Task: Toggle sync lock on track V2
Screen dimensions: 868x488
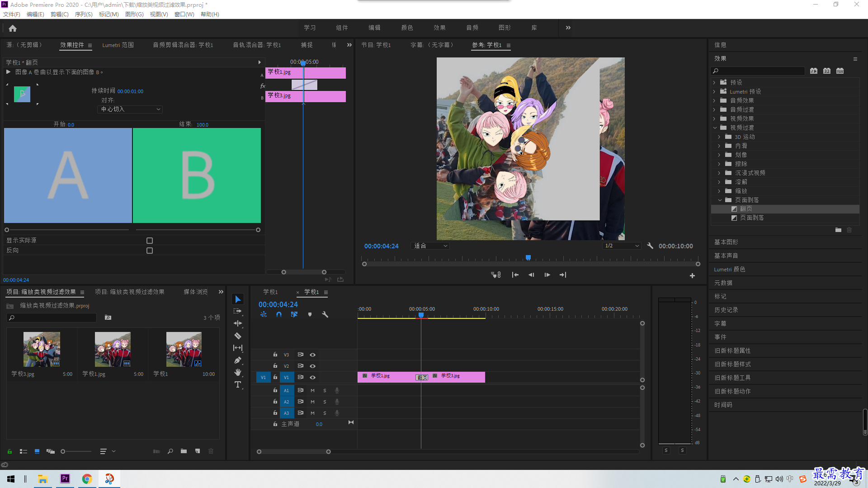Action: click(300, 366)
